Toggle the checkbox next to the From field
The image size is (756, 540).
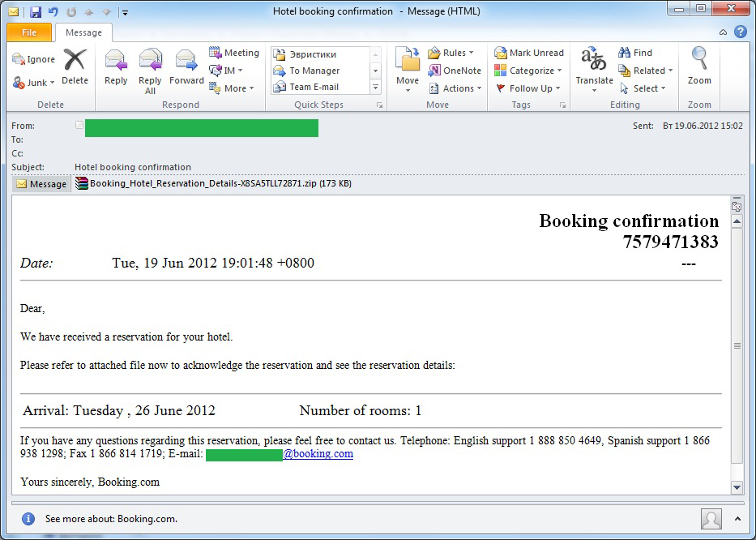pyautogui.click(x=79, y=126)
